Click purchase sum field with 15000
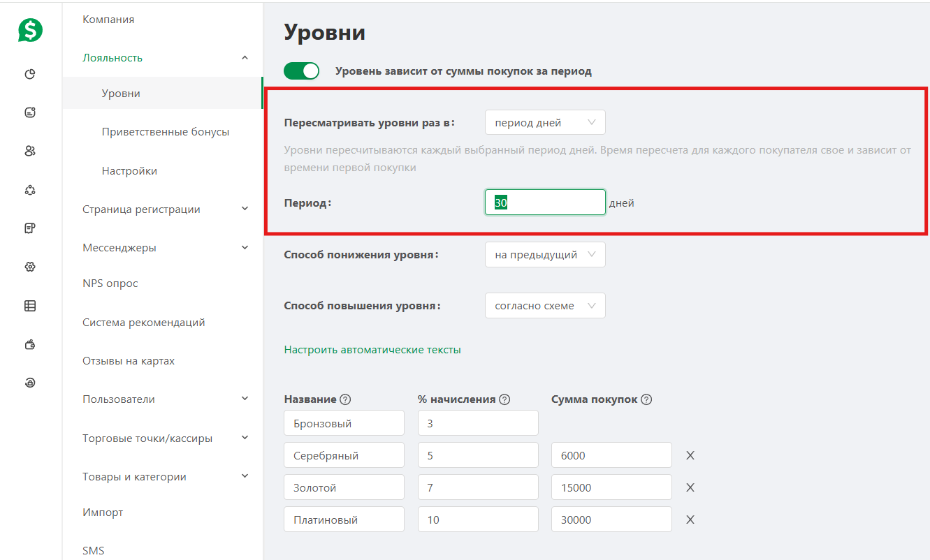930x560 pixels. click(x=611, y=487)
